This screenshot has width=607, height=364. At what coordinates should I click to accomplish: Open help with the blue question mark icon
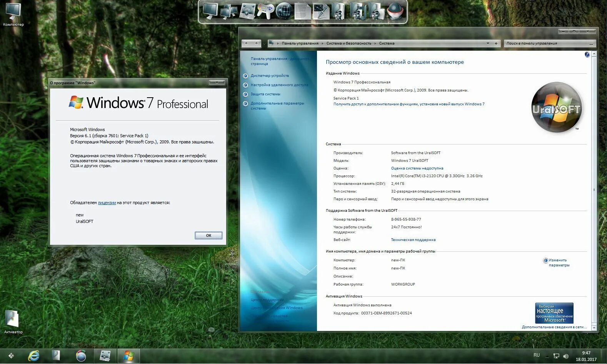tap(587, 55)
